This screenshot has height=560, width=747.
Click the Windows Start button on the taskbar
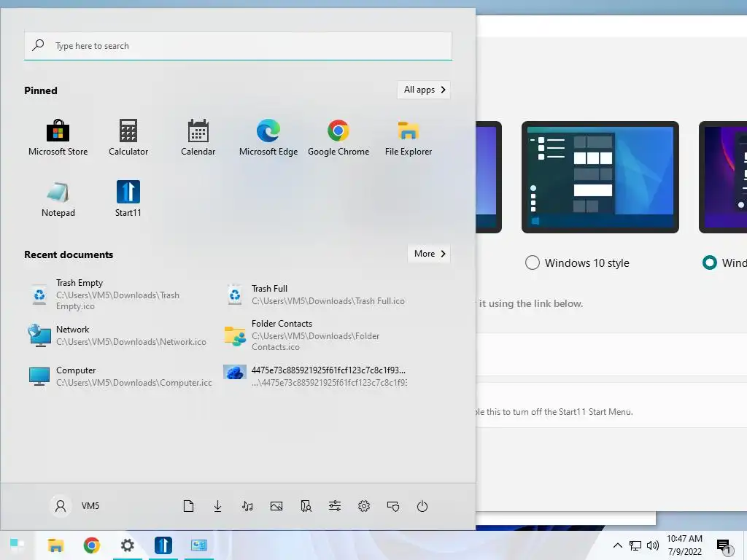pos(18,545)
